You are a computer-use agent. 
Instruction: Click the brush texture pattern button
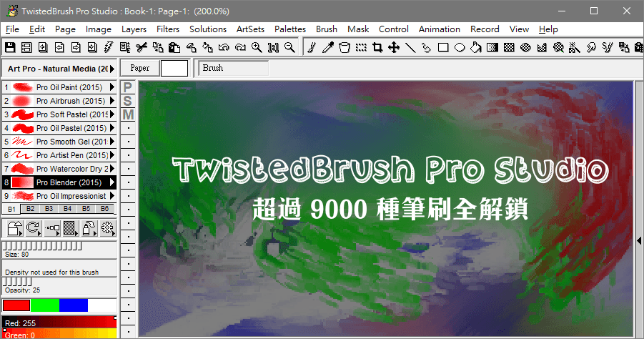click(x=71, y=228)
